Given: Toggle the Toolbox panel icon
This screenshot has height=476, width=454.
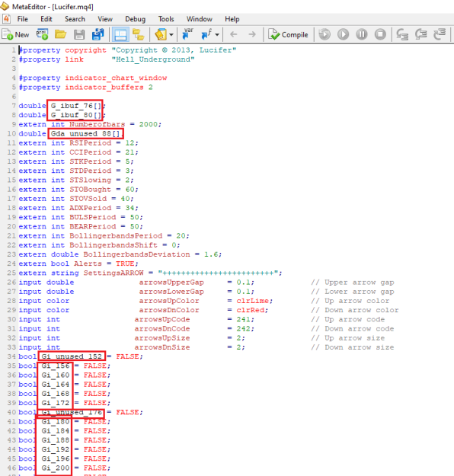Looking at the screenshot, I should 120,34.
